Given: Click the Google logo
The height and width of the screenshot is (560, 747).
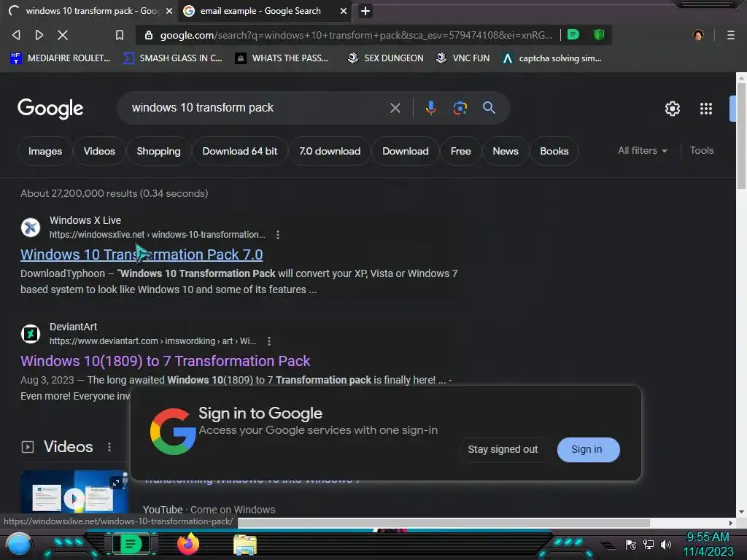Looking at the screenshot, I should (50, 109).
